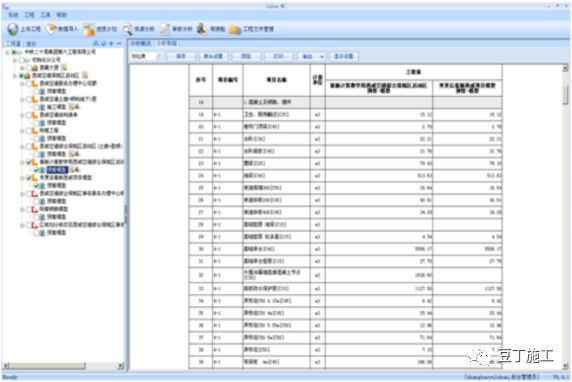
Task: Toggle checkbox of root company node
Action: pyautogui.click(x=14, y=52)
